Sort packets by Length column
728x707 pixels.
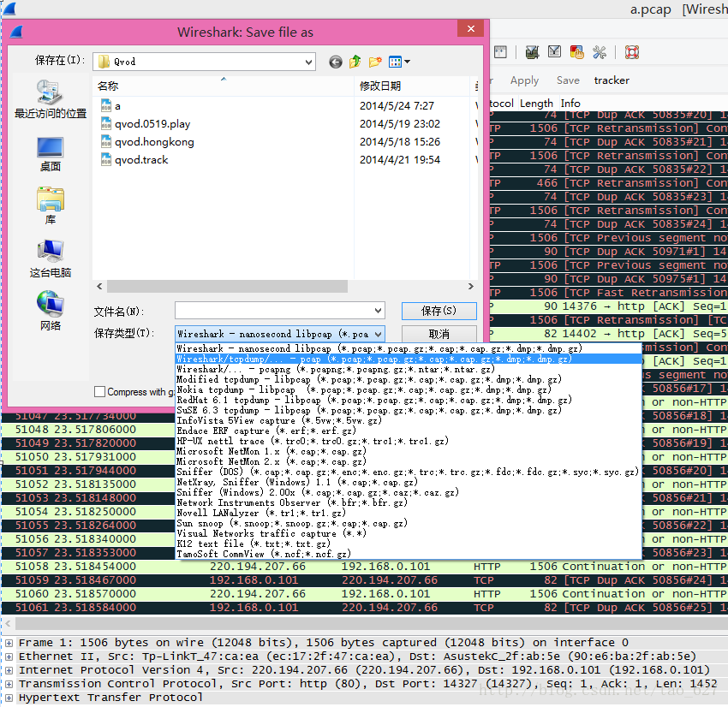point(536,103)
